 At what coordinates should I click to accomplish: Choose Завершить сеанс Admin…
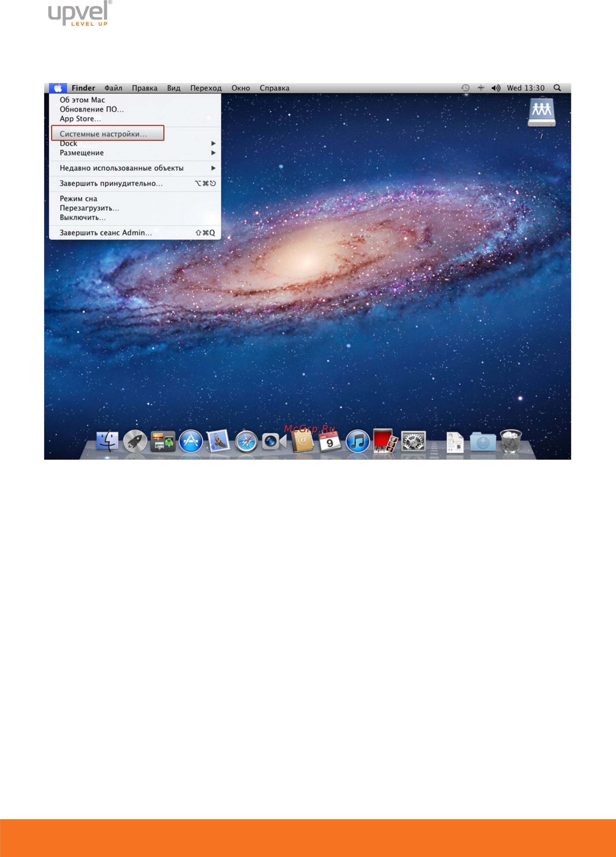pos(135,233)
